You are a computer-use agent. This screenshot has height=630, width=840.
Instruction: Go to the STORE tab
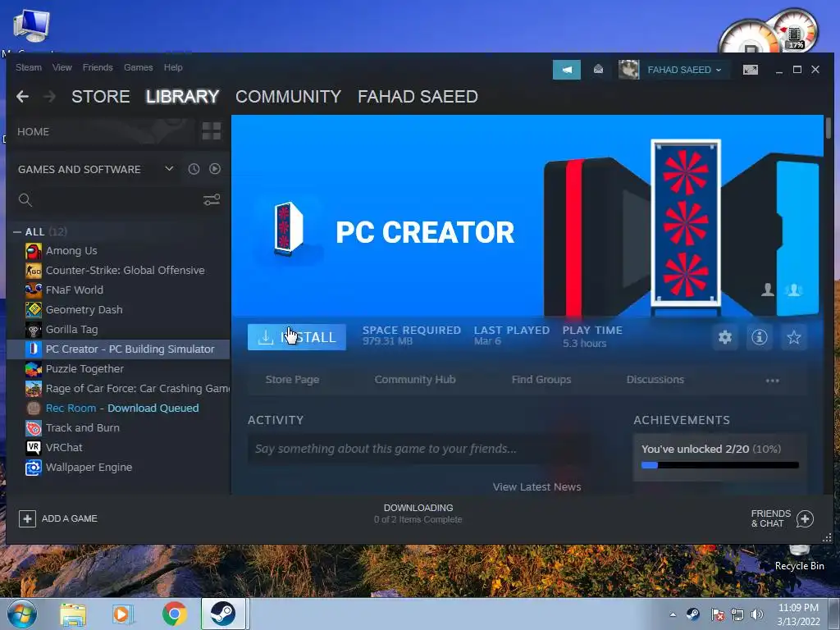tap(101, 97)
